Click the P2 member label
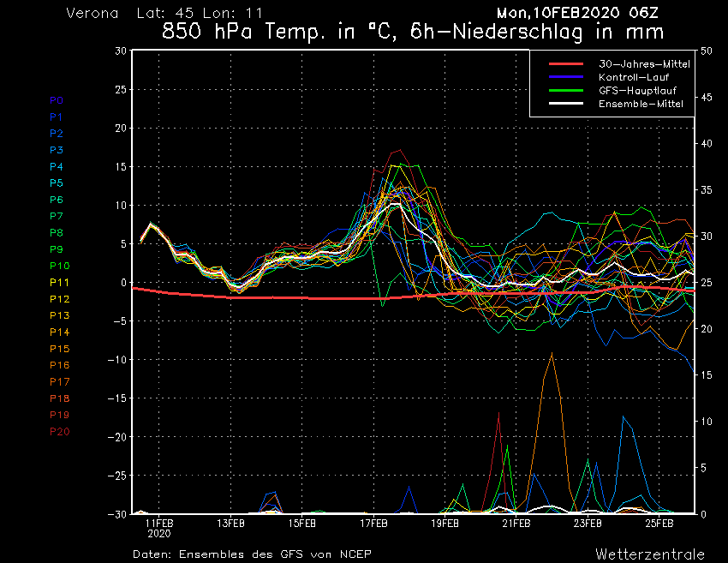728x563 pixels. [x=57, y=134]
